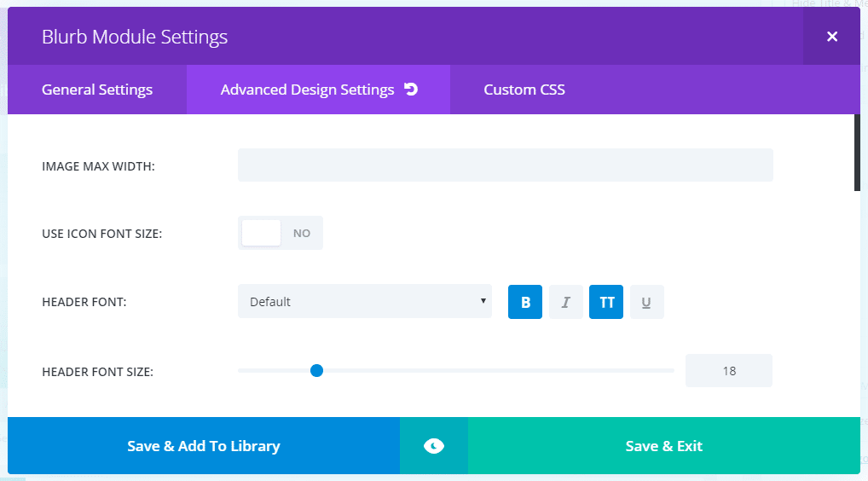
Task: Click the settings panel vertical scrollbar
Action: coord(857,153)
